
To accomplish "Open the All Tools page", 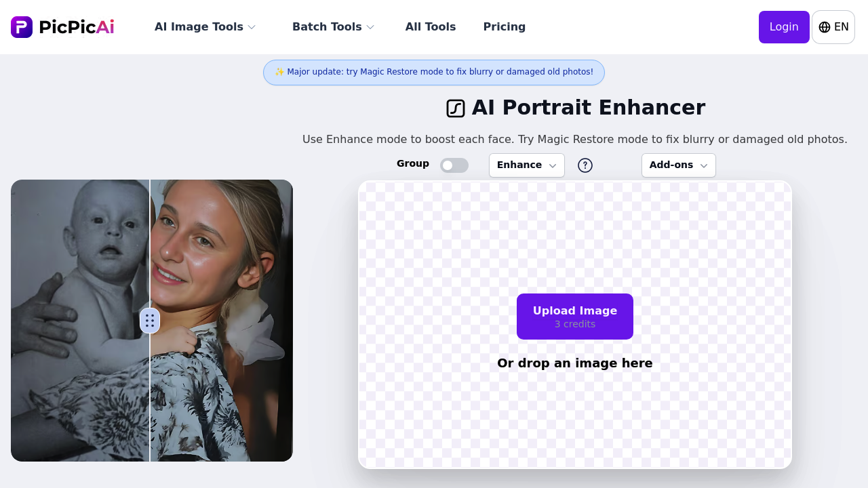I will [431, 27].
